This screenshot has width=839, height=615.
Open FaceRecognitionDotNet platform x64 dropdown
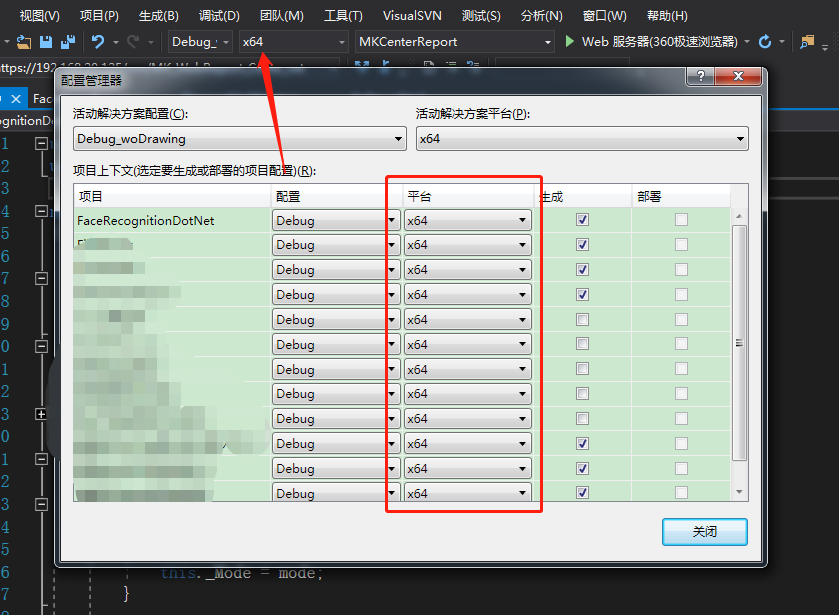tap(467, 221)
